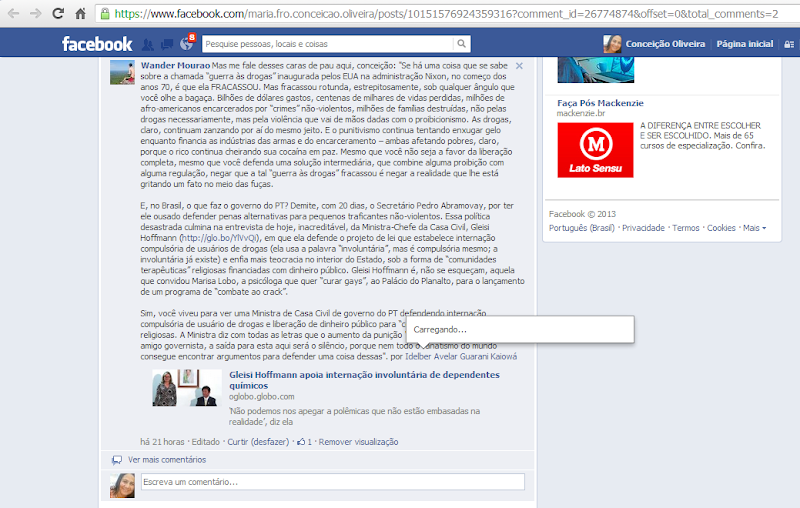Viewport: 800px width, 508px height.
Task: Click the browser forward arrow
Action: (36, 13)
